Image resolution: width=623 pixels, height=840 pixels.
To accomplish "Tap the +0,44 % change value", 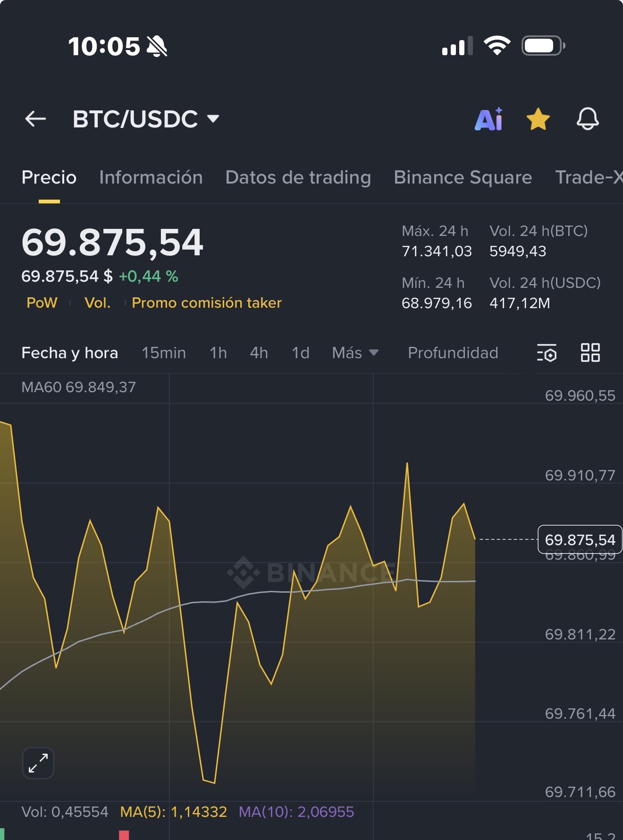I will tap(148, 276).
